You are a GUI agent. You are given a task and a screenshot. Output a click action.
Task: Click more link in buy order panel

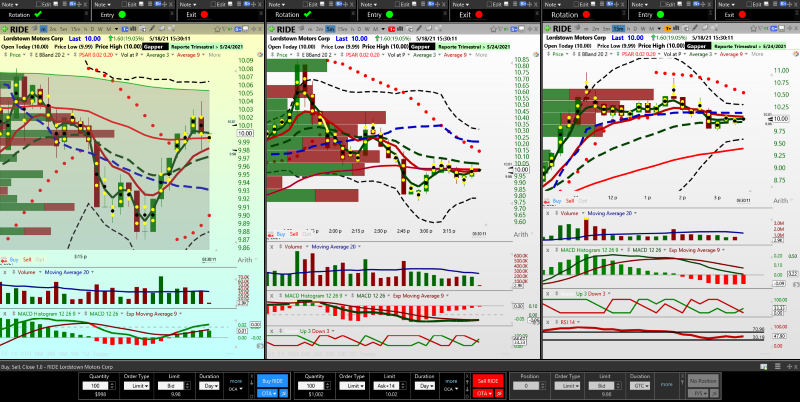pyautogui.click(x=236, y=381)
